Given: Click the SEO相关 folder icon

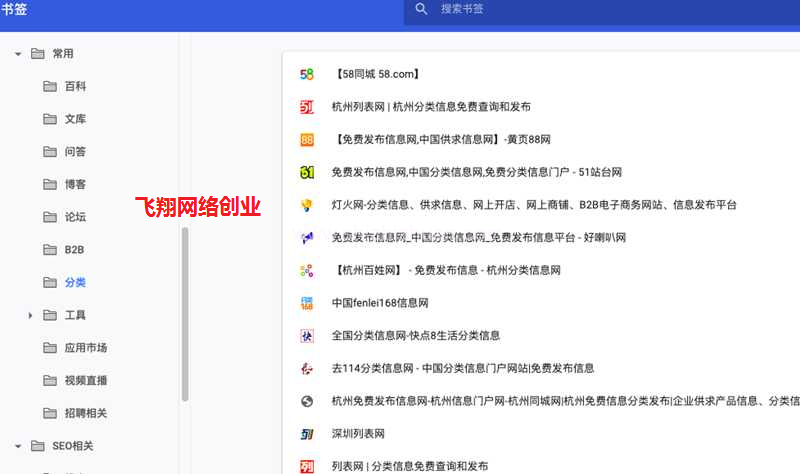Looking at the screenshot, I should [38, 446].
